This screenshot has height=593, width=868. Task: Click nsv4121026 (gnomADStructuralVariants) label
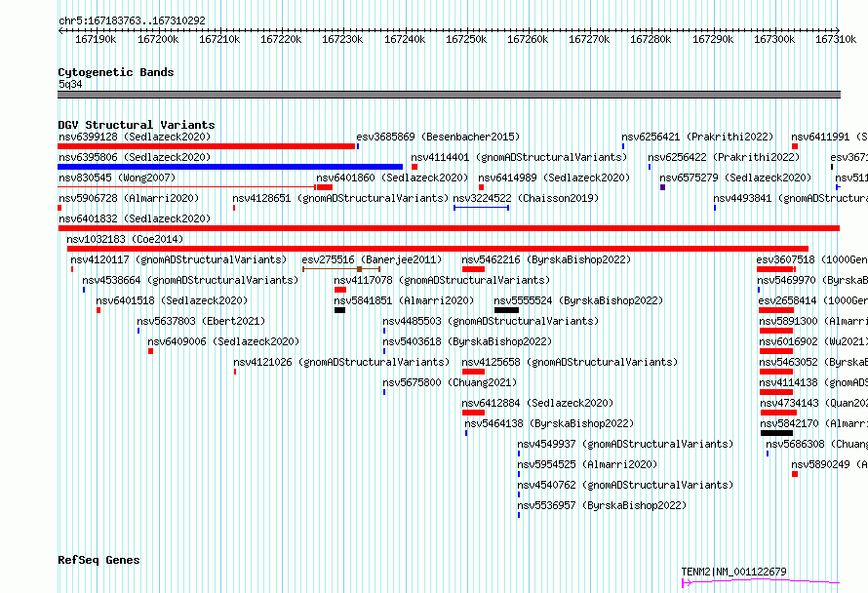[341, 362]
